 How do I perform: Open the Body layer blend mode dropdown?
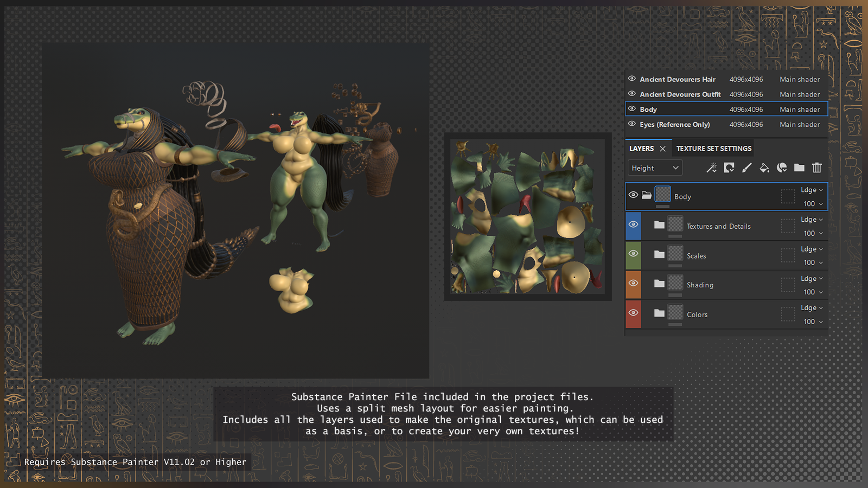[812, 190]
